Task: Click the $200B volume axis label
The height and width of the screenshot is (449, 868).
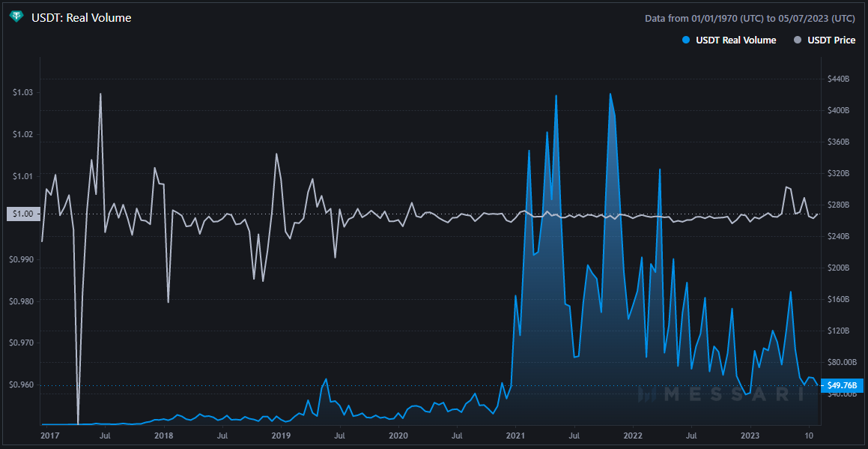Action: [837, 268]
